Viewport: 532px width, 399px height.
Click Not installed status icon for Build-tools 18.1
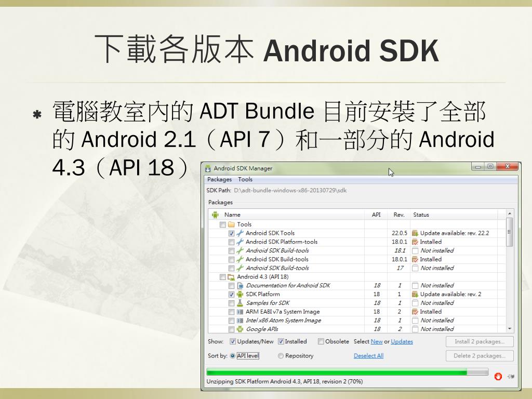click(415, 251)
